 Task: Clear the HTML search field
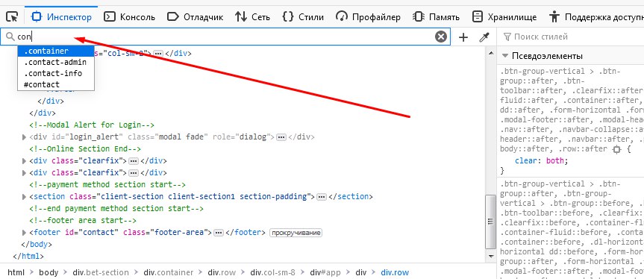441,37
